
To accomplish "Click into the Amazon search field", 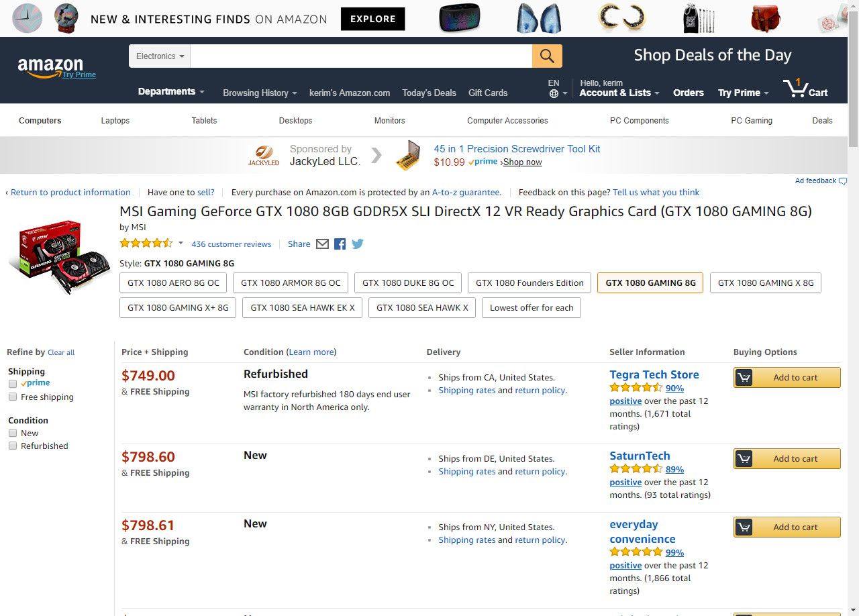I will [361, 56].
